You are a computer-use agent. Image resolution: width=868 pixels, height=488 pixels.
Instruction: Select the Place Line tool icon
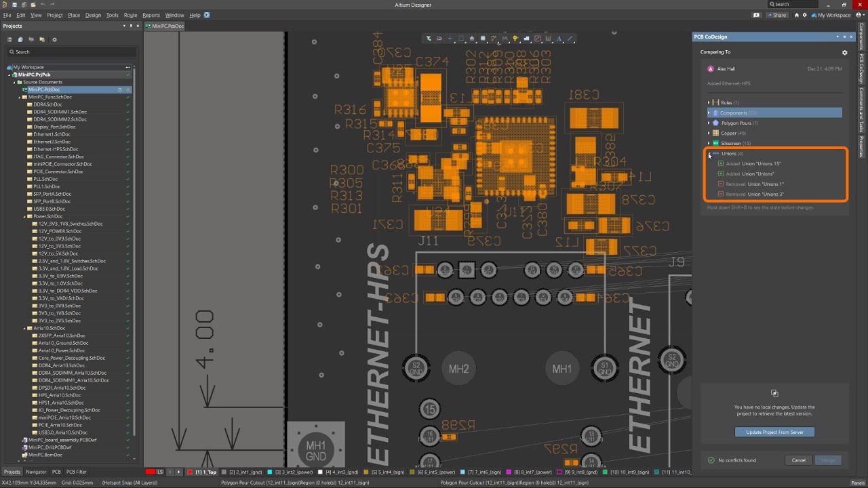pyautogui.click(x=570, y=39)
